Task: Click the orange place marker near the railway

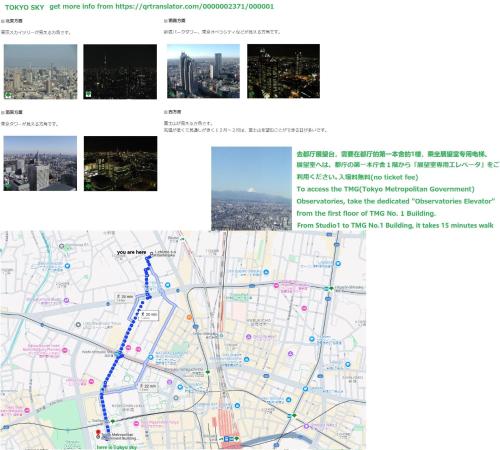Action: (x=189, y=317)
